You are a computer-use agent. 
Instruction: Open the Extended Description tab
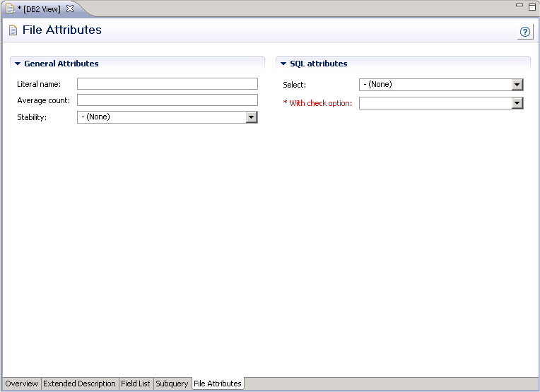pos(79,384)
